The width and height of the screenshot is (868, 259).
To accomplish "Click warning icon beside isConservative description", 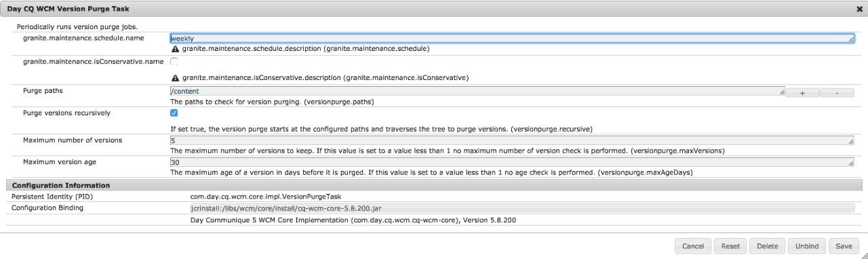I will [x=176, y=78].
